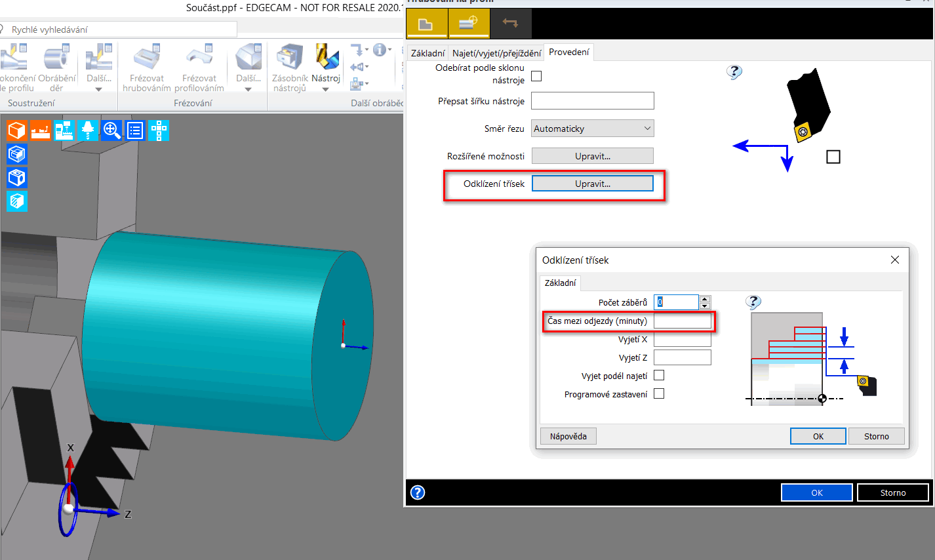The image size is (935, 560).
Task: Click the Frézovat hrubováním icon
Action: point(147,58)
